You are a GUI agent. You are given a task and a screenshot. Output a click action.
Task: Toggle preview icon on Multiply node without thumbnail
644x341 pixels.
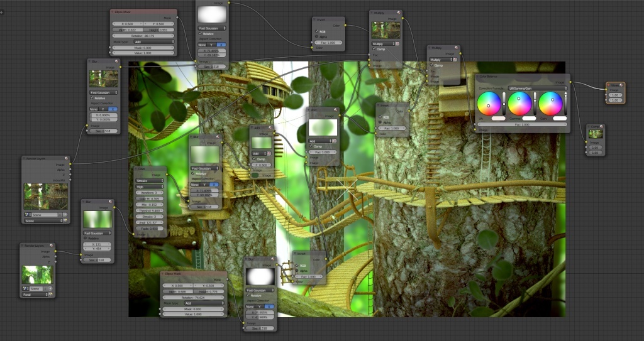pyautogui.click(x=456, y=48)
